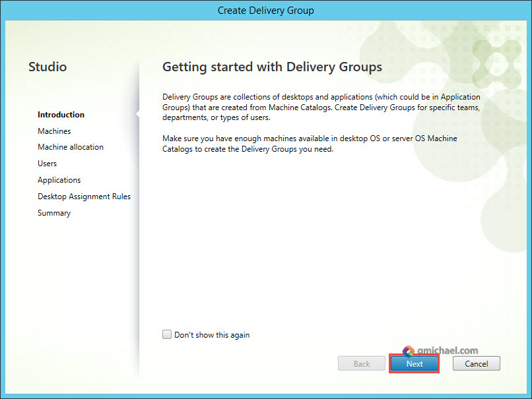This screenshot has width=532, height=399.
Task: Click the paragraph beginning 'Delivery Groups are collections'
Action: pyautogui.click(x=321, y=107)
